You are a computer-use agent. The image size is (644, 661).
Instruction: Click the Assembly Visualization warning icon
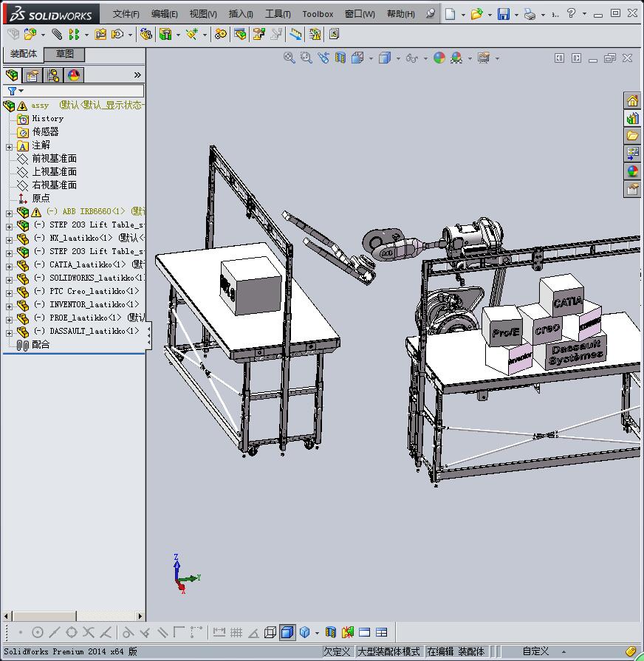[x=315, y=34]
